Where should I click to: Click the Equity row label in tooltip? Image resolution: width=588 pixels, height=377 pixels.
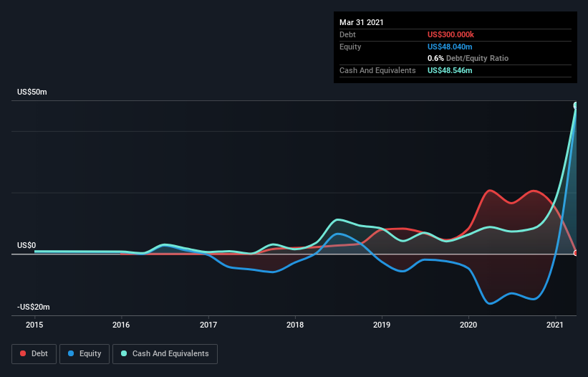pos(350,47)
